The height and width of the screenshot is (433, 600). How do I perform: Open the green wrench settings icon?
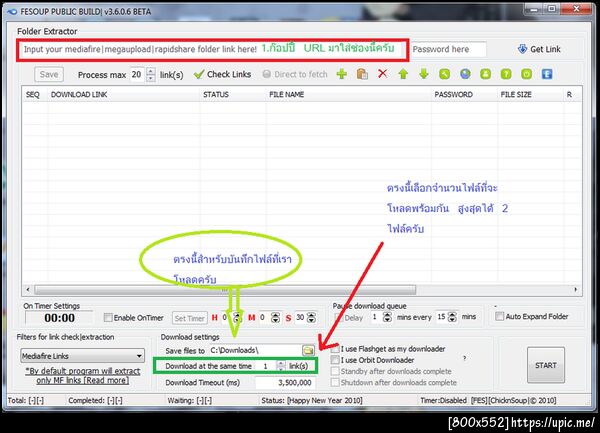[x=444, y=74]
